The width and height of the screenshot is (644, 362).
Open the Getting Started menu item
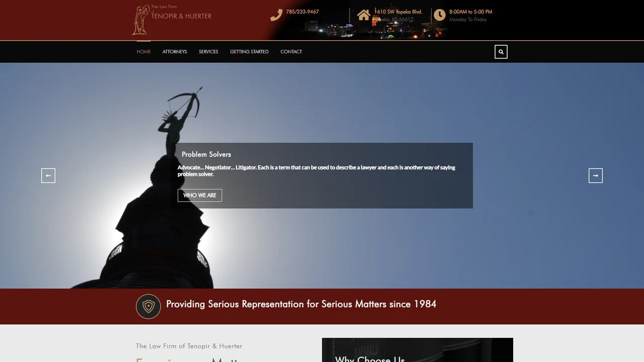click(x=250, y=52)
